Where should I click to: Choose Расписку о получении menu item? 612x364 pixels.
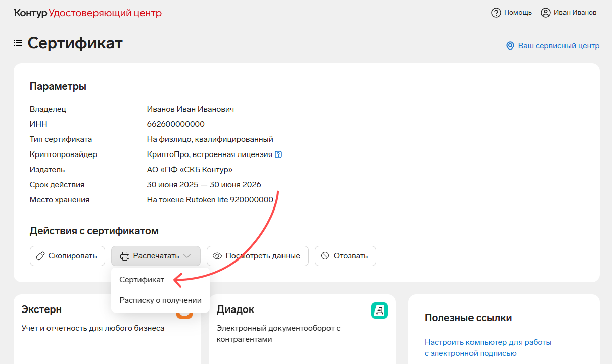coord(160,300)
